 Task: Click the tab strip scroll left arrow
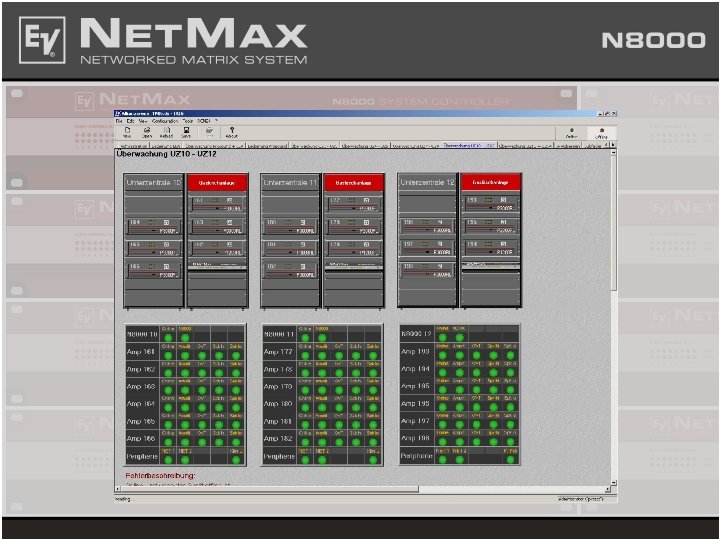[607, 145]
